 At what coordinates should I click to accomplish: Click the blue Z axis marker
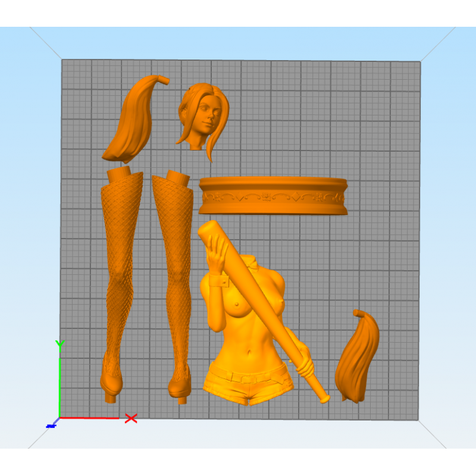pyautogui.click(x=51, y=425)
